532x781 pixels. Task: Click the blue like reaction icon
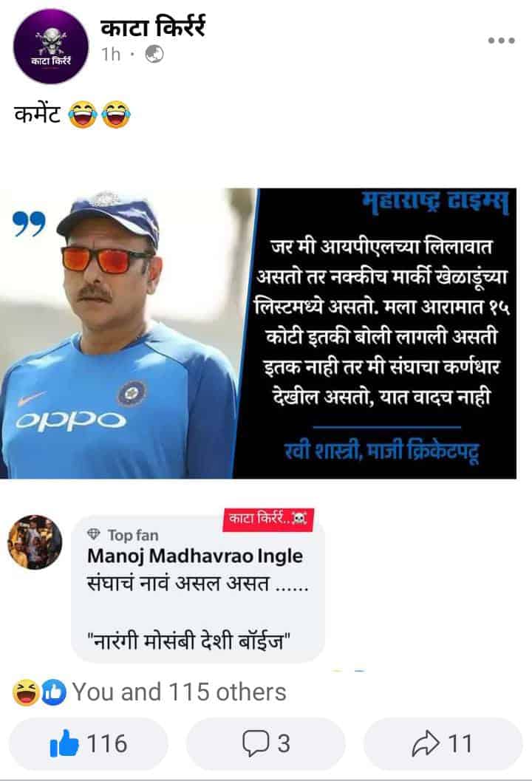coord(53,692)
